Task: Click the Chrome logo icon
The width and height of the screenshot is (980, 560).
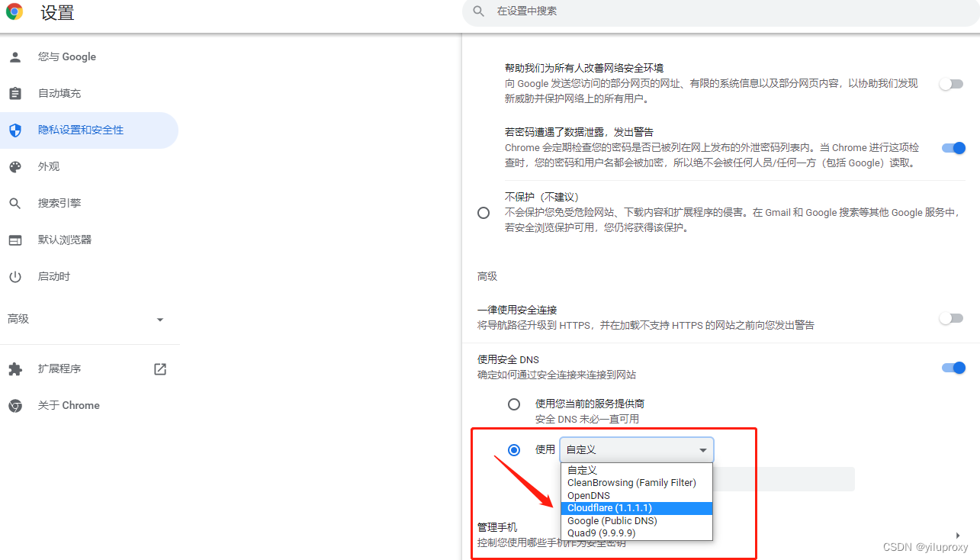Action: 14,12
